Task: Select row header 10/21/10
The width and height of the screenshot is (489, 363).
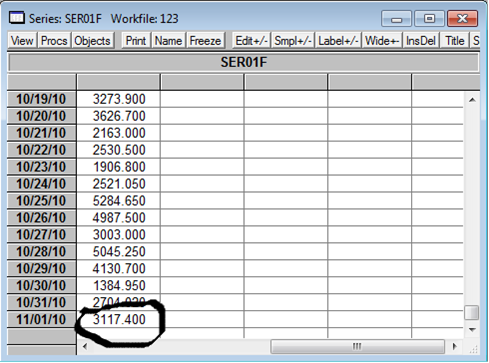Action: coord(42,133)
